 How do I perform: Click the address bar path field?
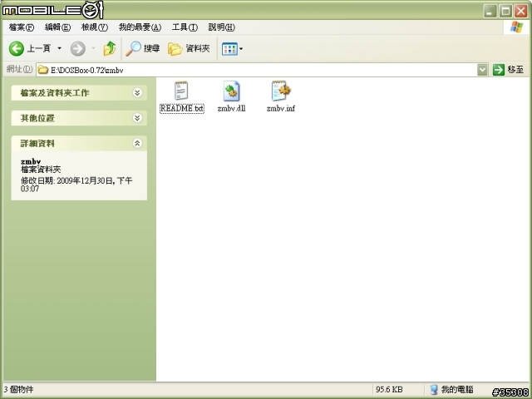click(x=257, y=70)
